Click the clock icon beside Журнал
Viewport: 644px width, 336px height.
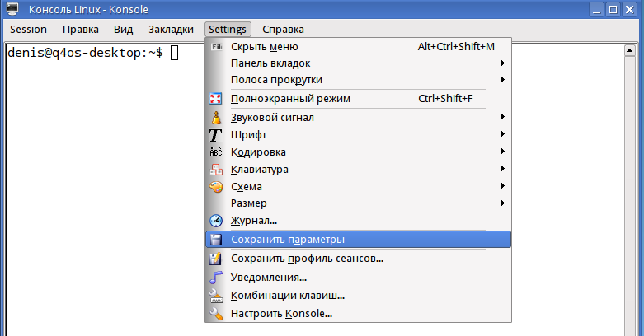[x=216, y=221]
